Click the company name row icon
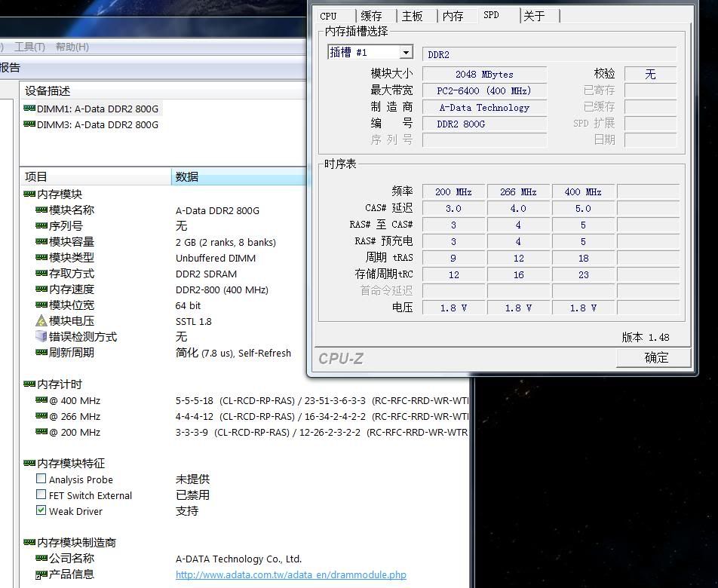 (41, 559)
